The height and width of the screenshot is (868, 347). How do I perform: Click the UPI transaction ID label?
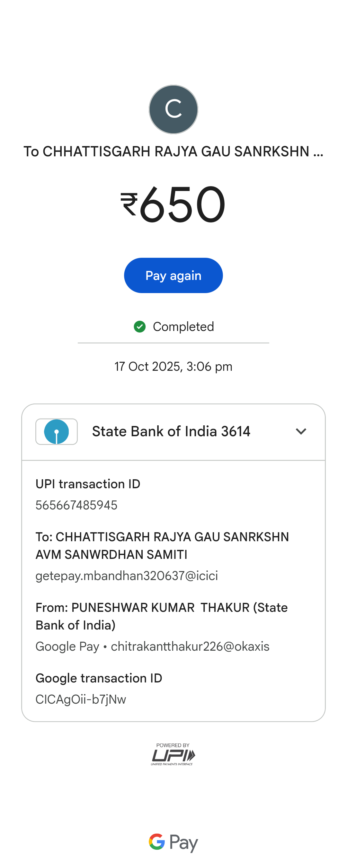[88, 484]
